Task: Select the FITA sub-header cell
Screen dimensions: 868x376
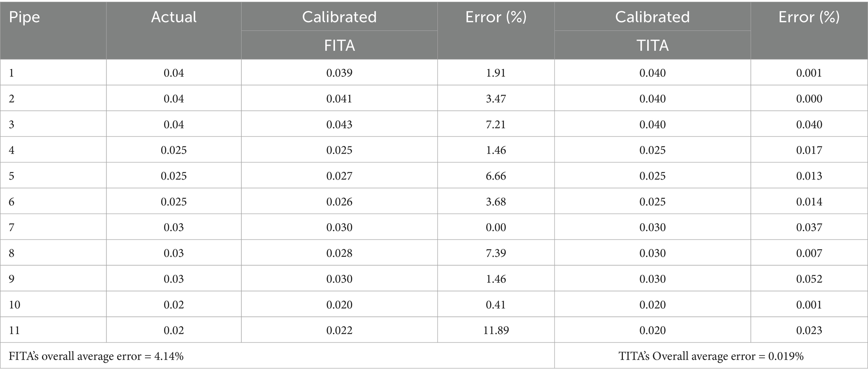Action: click(339, 45)
